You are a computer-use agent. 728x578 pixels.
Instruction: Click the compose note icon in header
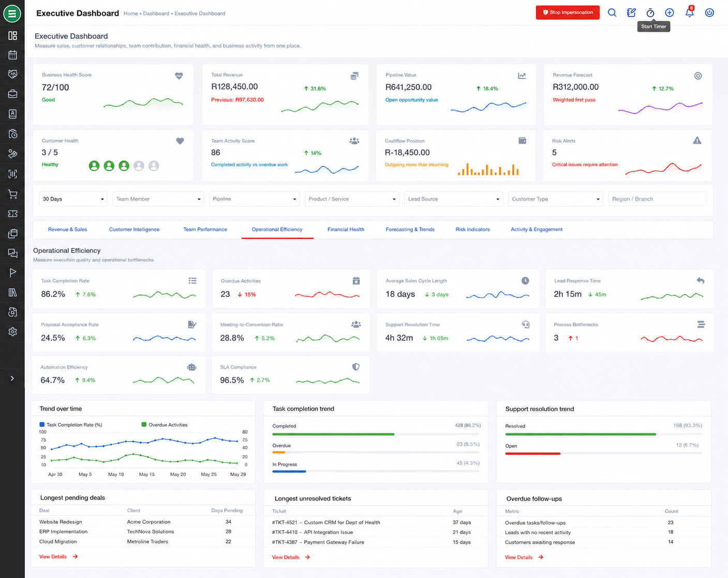point(631,12)
